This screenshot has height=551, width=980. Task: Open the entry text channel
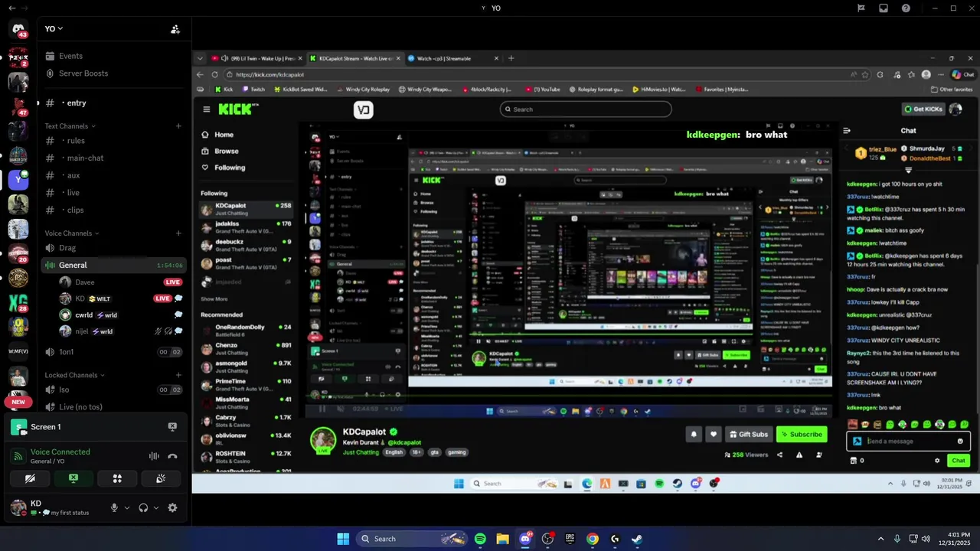tap(113, 103)
